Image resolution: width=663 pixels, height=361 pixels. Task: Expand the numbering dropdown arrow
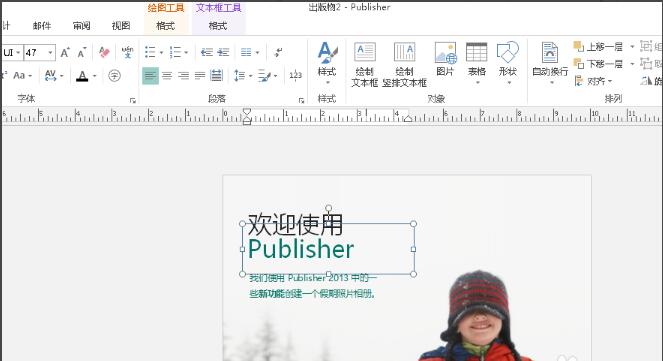click(186, 53)
